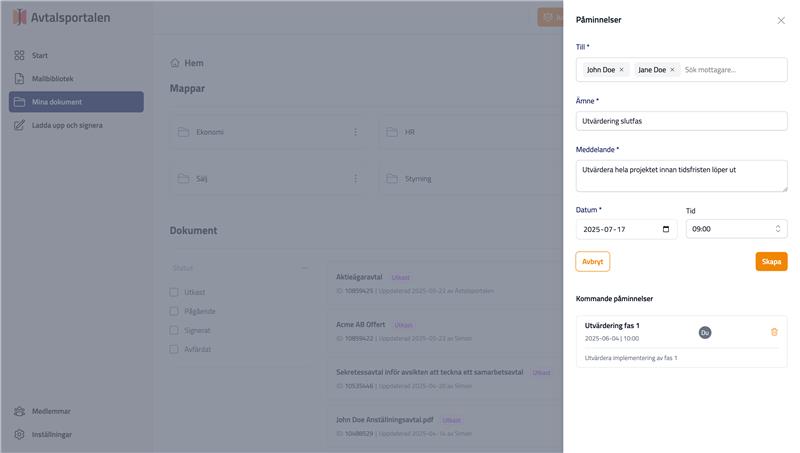Tick the Signerat checkbox

174,330
